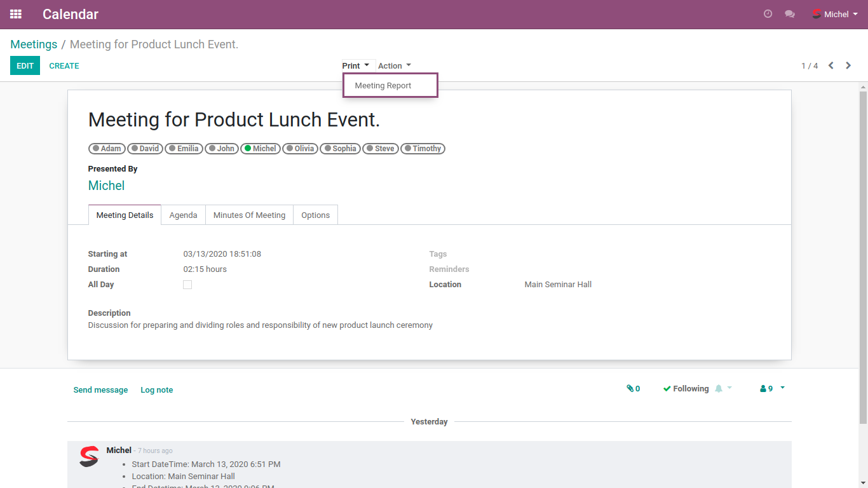Open notification bell subscription dropdown
The height and width of the screenshot is (488, 868).
(x=723, y=389)
